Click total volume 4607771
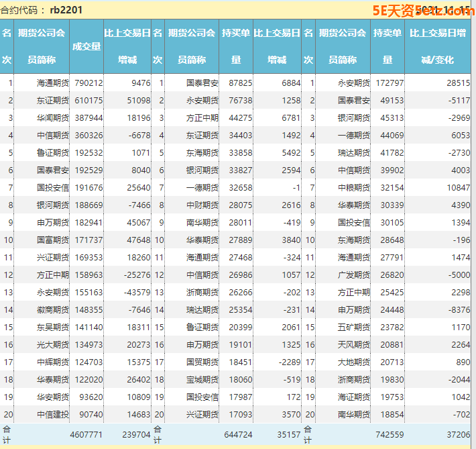Viewport: 476px width, 449px height. point(86,435)
